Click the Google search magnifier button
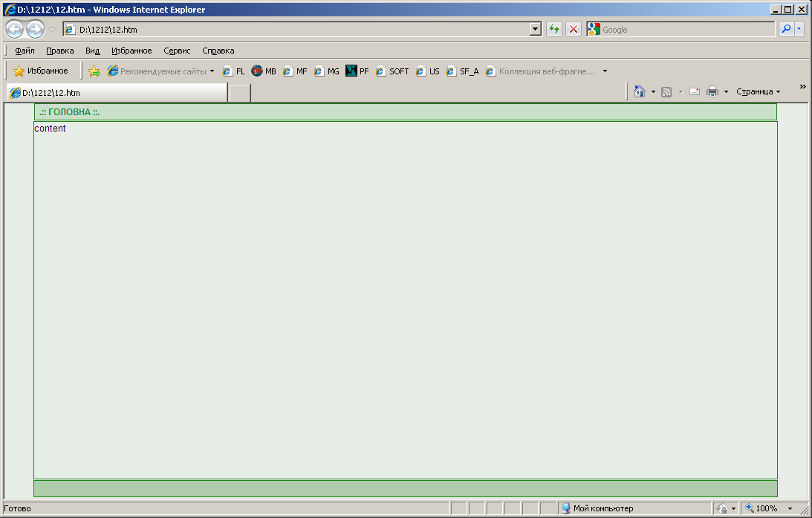Image resolution: width=812 pixels, height=518 pixels. [785, 29]
